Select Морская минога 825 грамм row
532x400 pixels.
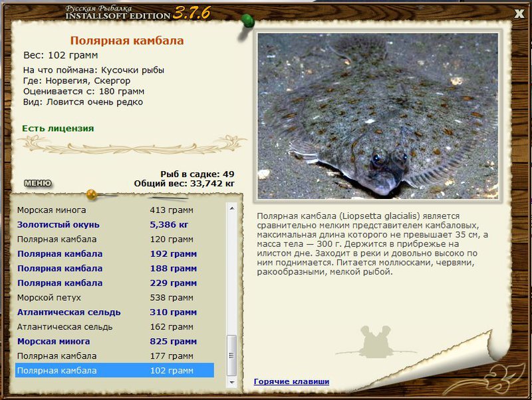(114, 341)
